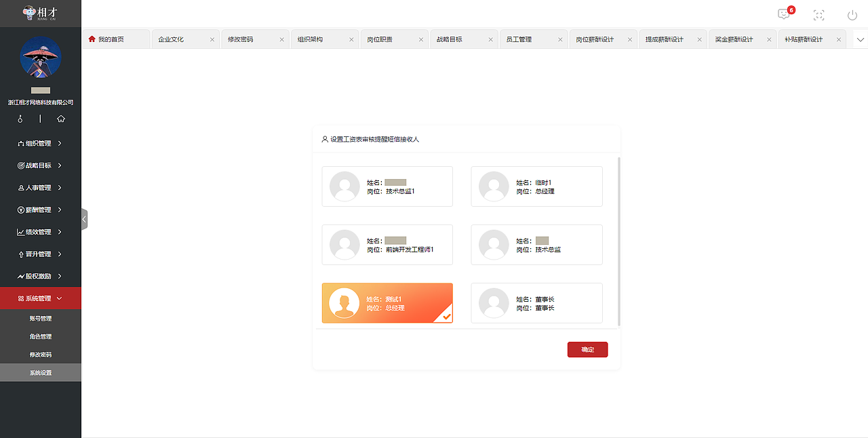
Task: Expand the 薪酬管理 sidebar menu
Action: [41, 210]
